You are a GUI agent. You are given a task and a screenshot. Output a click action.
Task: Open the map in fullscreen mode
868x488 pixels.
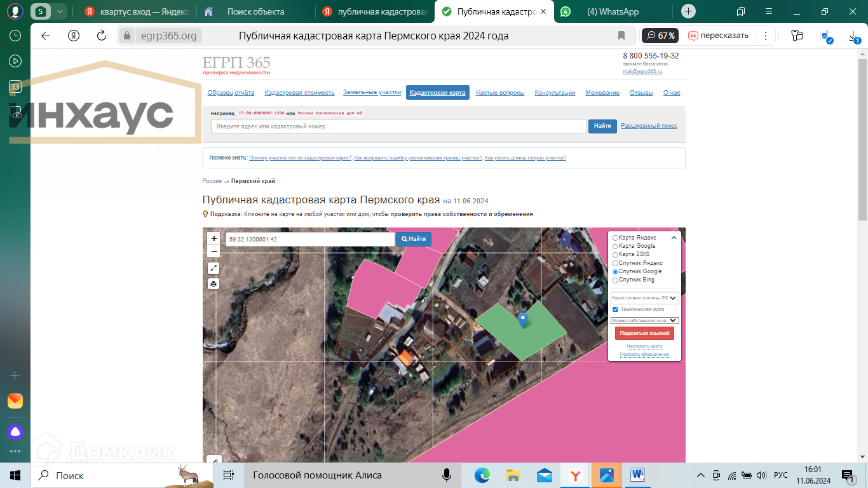214,268
